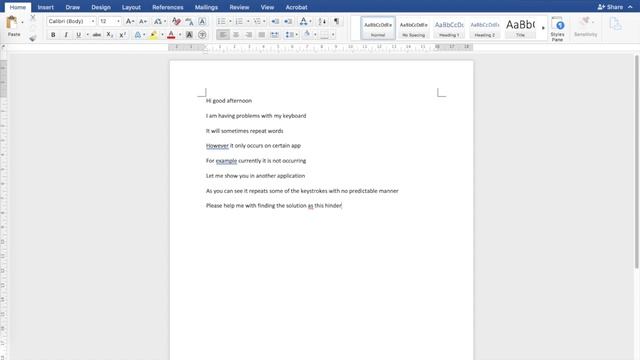Image resolution: width=640 pixels, height=360 pixels.
Task: Click the Format Painter brush icon
Action: click(33, 38)
